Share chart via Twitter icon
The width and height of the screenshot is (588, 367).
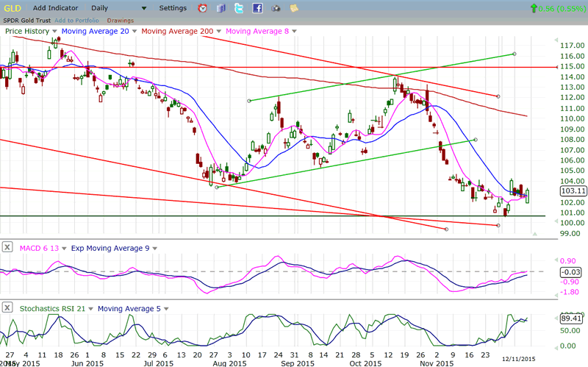[240, 8]
